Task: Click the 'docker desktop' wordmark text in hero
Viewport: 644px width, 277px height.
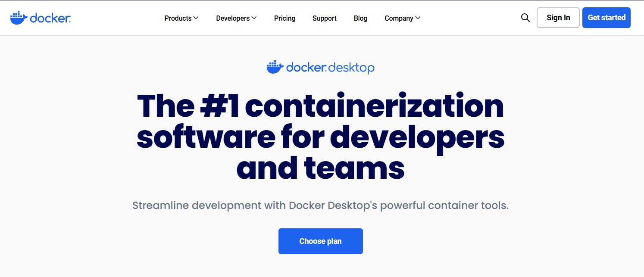Action: 330,68
